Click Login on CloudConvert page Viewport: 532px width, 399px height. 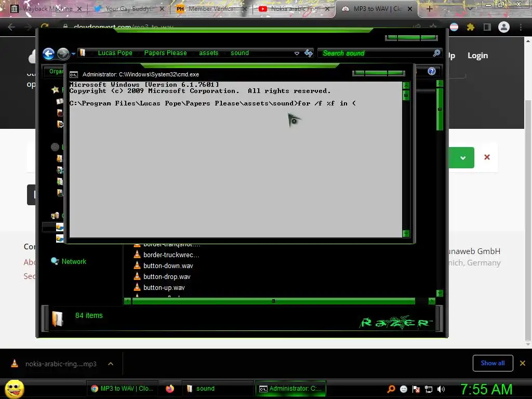(x=478, y=55)
